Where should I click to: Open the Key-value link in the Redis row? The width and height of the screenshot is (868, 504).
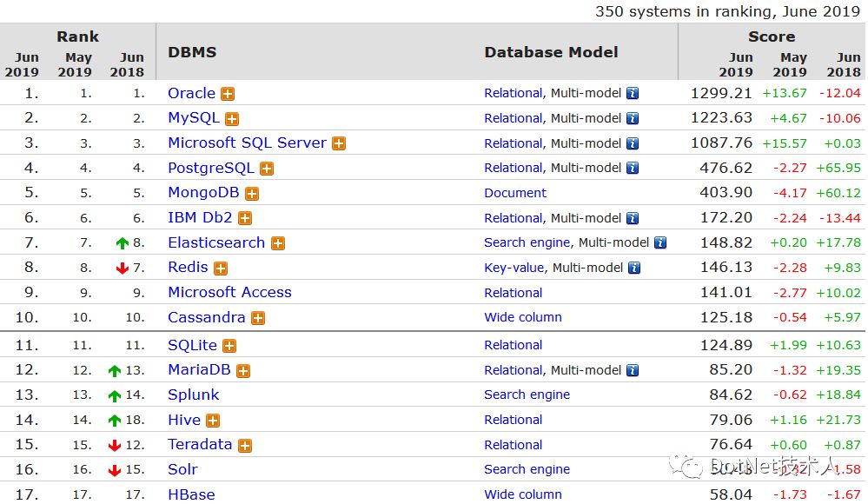coord(514,268)
